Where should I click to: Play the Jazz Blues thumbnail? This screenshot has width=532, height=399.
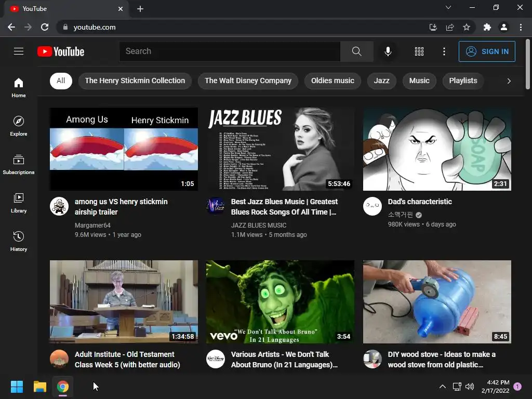280,149
